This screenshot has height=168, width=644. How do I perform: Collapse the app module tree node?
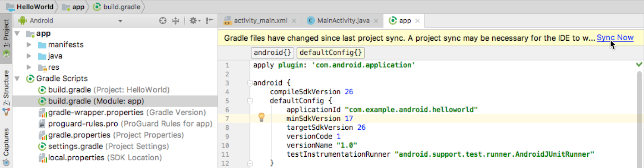tap(17, 33)
